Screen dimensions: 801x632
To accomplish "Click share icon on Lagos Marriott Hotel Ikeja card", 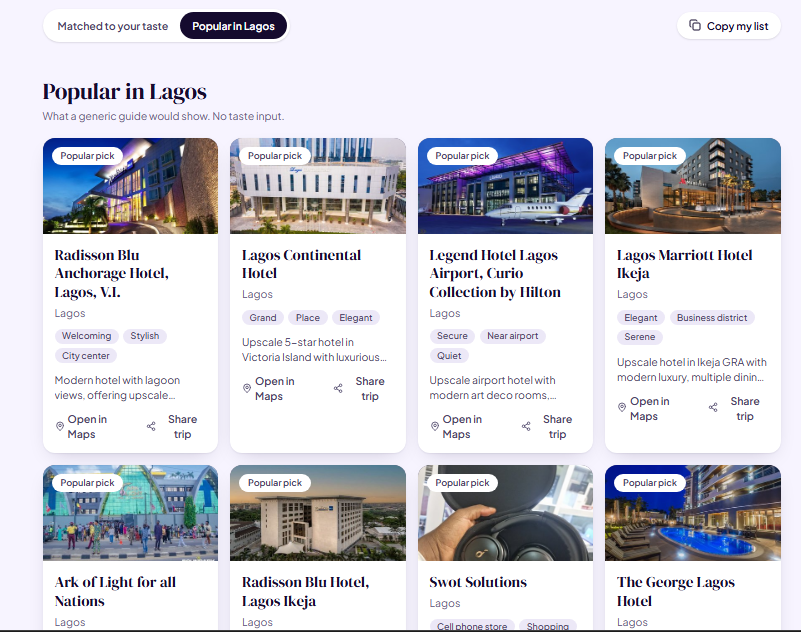I will (x=713, y=407).
